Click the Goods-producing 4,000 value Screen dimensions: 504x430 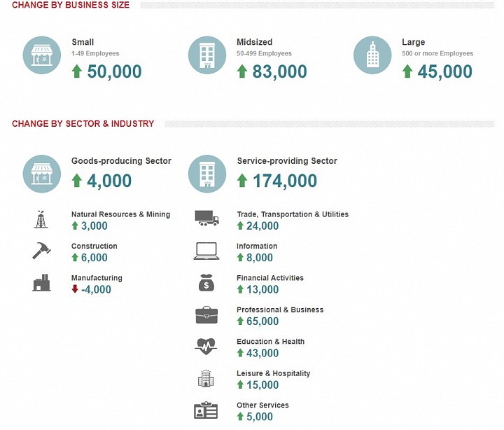[x=109, y=181]
